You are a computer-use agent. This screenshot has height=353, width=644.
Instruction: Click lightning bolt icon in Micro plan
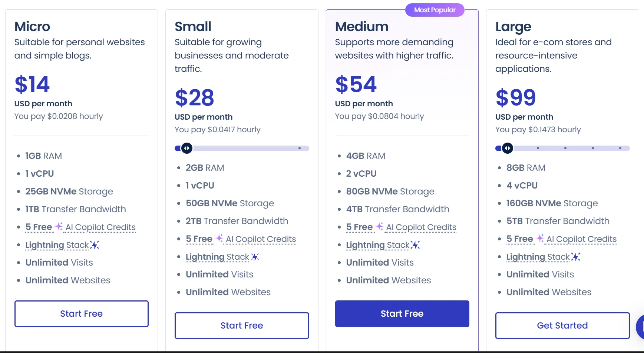[95, 245]
